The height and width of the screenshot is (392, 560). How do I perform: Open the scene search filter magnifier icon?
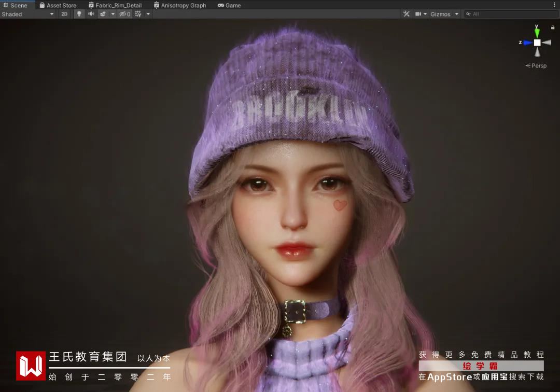click(x=468, y=14)
